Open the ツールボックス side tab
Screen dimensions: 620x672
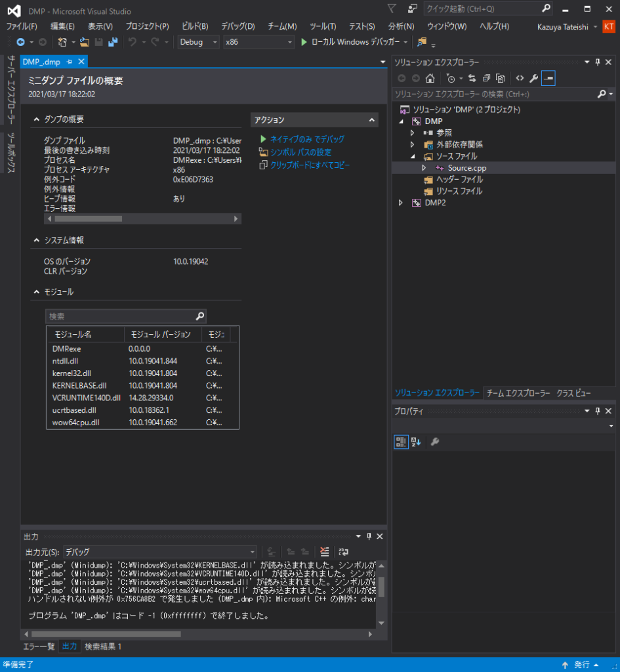tap(10, 153)
